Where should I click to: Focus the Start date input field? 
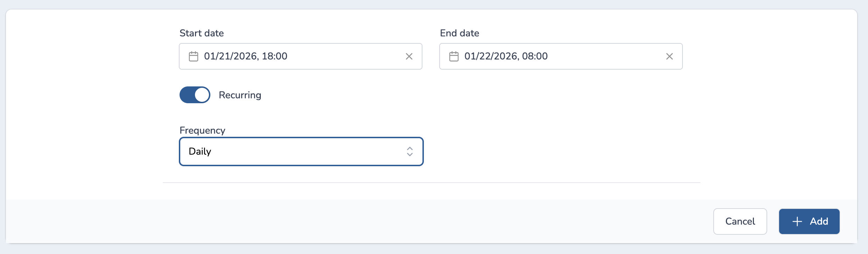pyautogui.click(x=343, y=56)
